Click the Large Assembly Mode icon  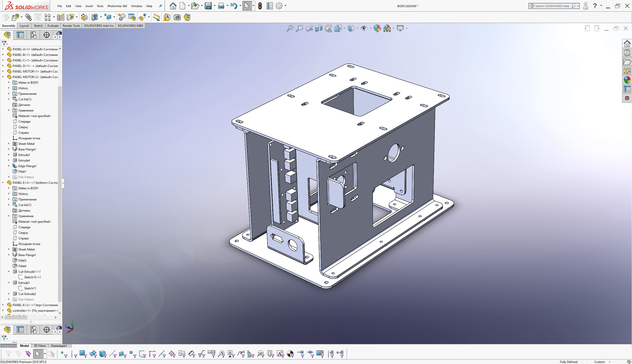tap(187, 17)
